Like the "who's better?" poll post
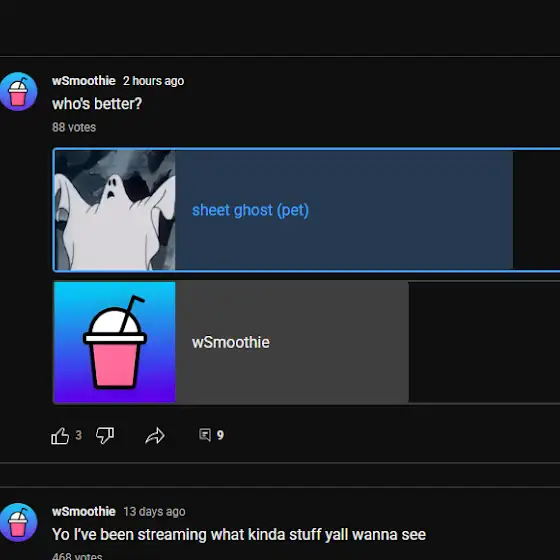560x560 pixels. (x=60, y=436)
